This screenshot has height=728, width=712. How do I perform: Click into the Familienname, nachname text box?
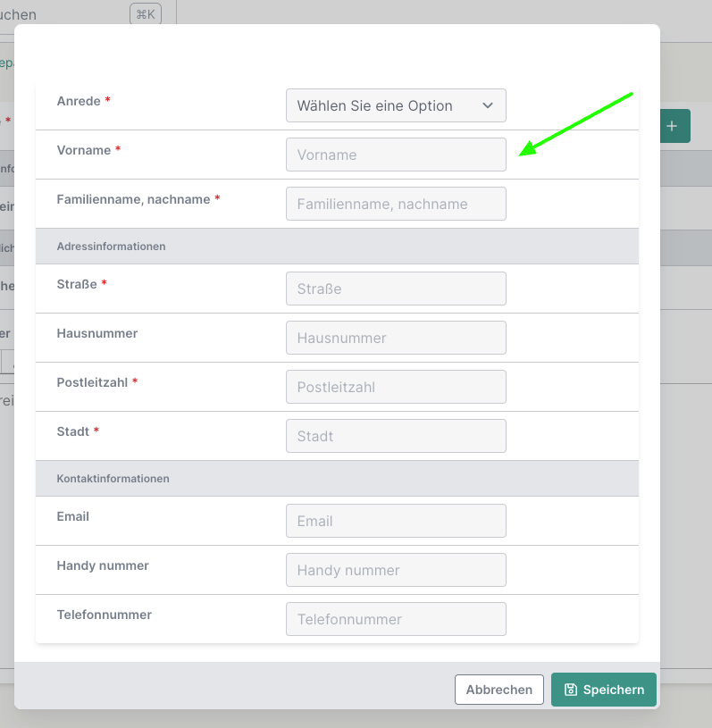pyautogui.click(x=396, y=204)
